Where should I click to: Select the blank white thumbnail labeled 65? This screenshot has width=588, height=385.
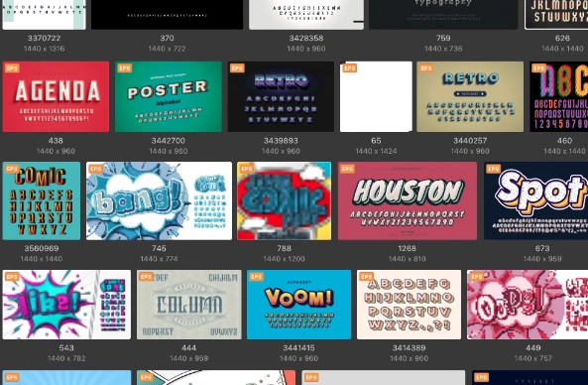[376, 97]
